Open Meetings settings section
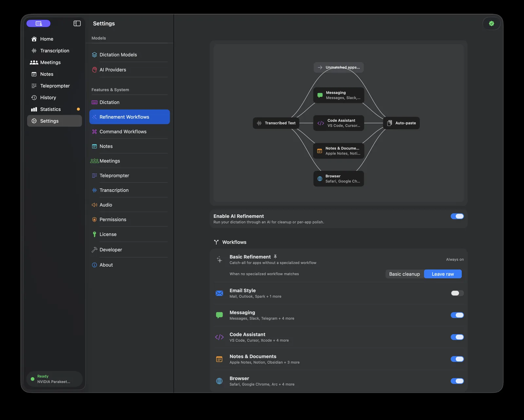Viewport: 524px width, 420px height. [x=129, y=161]
